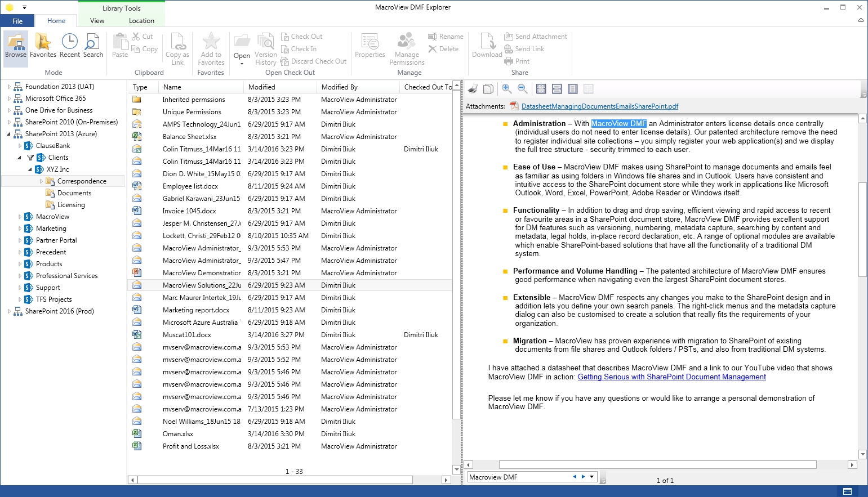Click the Paste button
The image size is (868, 497).
tap(120, 46)
